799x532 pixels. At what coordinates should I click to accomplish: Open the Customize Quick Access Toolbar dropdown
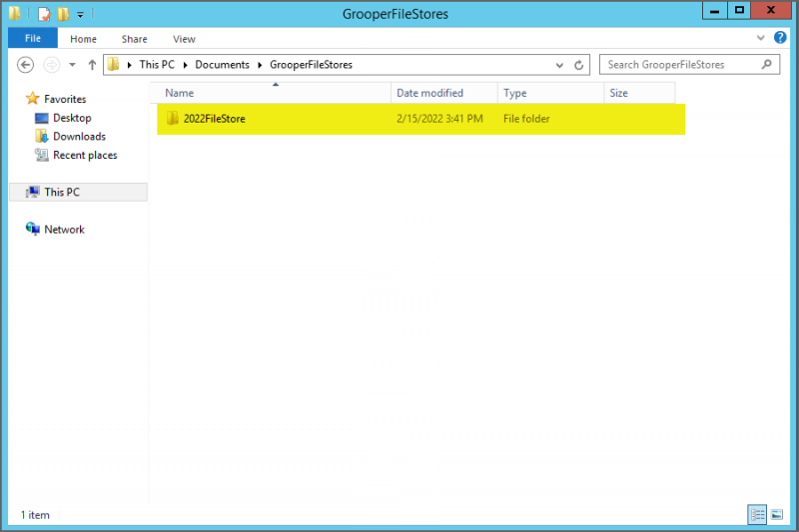pos(81,15)
